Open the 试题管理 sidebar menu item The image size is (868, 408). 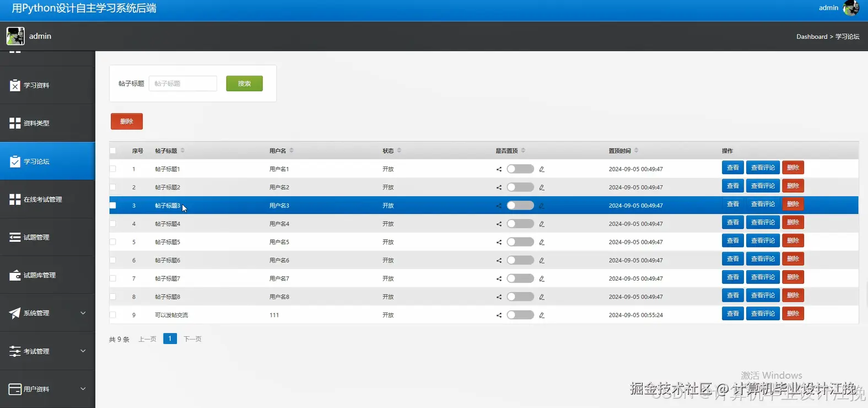pos(47,237)
